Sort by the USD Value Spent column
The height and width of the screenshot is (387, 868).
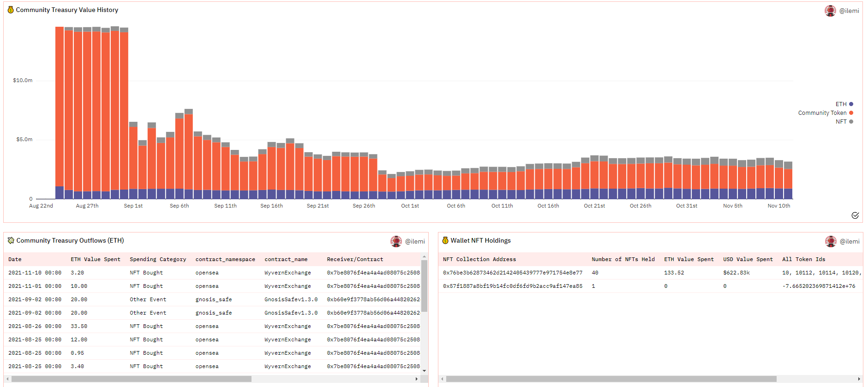tap(748, 259)
